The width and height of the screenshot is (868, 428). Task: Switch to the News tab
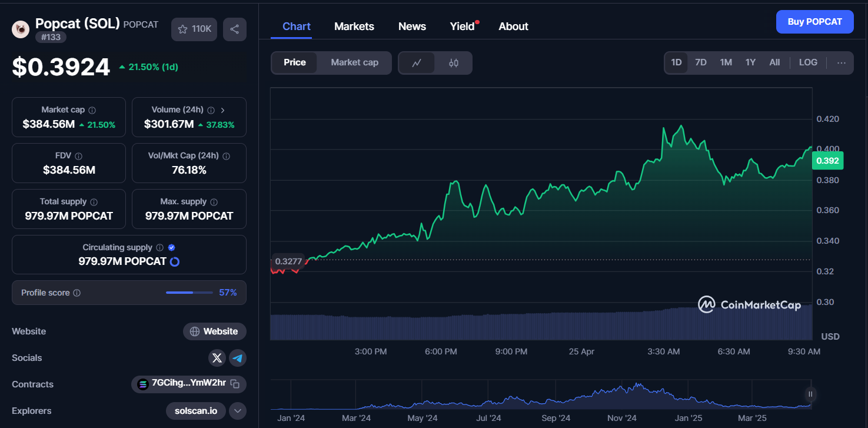click(x=412, y=26)
